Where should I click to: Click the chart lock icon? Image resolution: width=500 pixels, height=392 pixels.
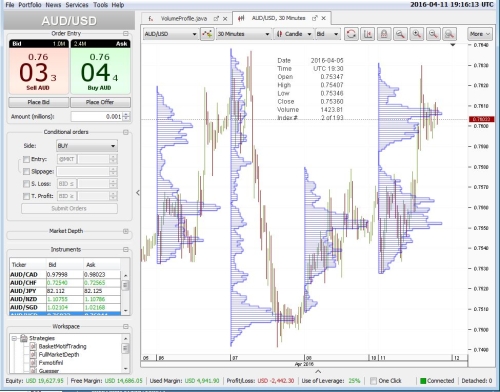(x=384, y=34)
